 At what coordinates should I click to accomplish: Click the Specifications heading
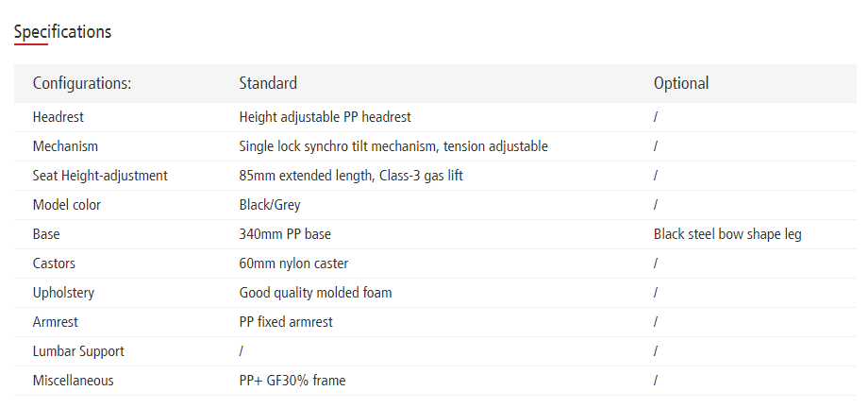pyautogui.click(x=62, y=31)
